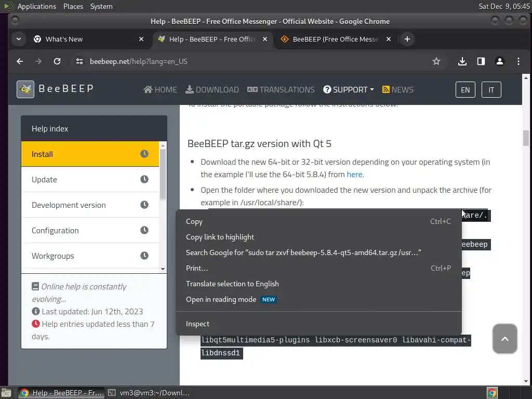Choose Search Google for selected text

(318, 253)
